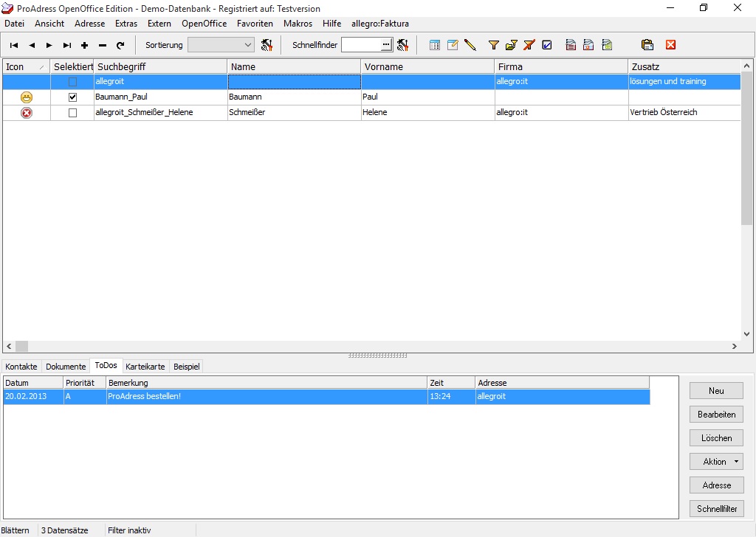Set a filter with the funnel icon
The height and width of the screenshot is (537, 756).
(x=493, y=45)
